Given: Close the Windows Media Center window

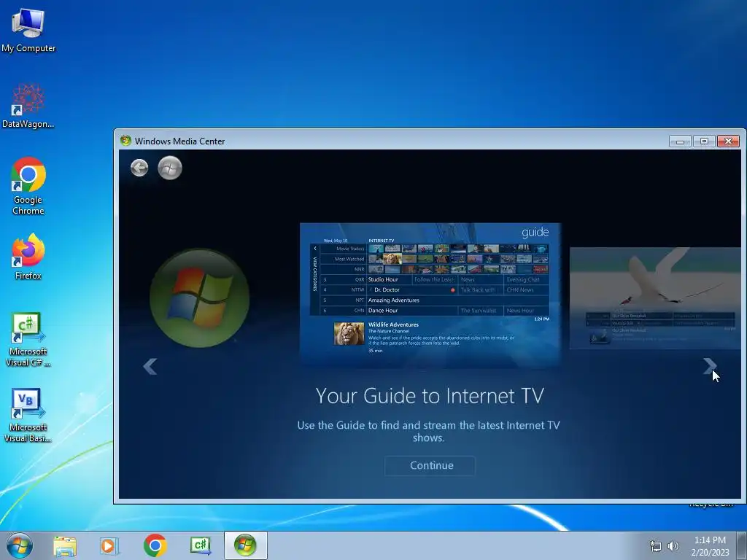Looking at the screenshot, I should pyautogui.click(x=728, y=141).
